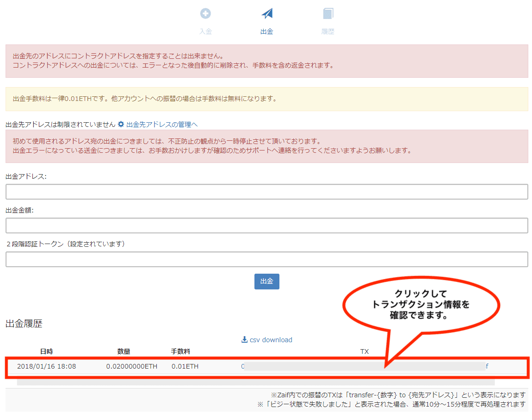Select the 2018/01/16 18:08 date cell
Image resolution: width=532 pixels, height=420 pixels.
[46, 366]
